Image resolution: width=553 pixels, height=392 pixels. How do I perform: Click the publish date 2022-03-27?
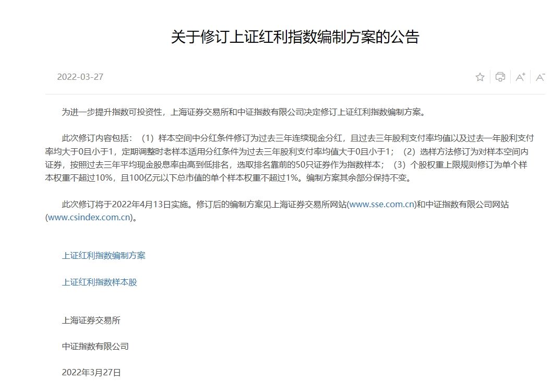click(x=80, y=77)
